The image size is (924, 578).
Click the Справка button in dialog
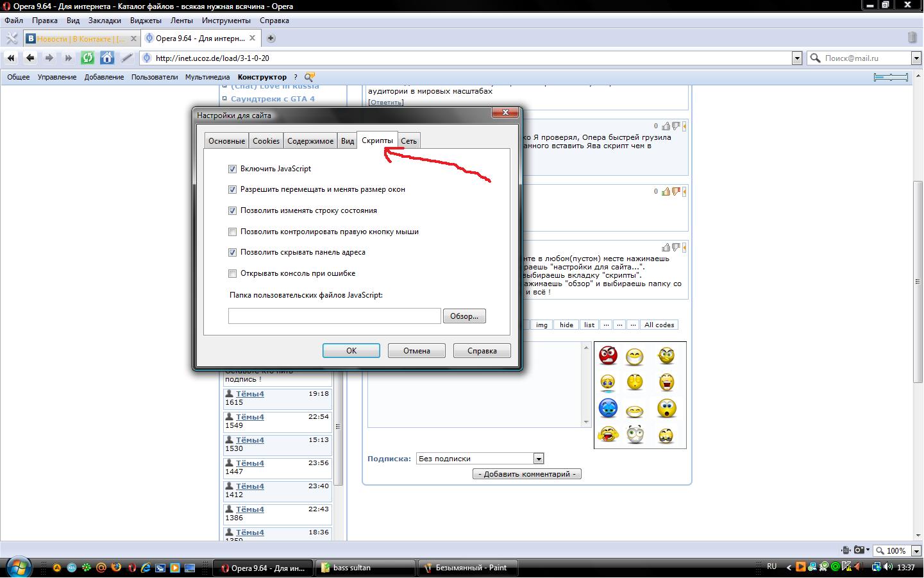[482, 351]
